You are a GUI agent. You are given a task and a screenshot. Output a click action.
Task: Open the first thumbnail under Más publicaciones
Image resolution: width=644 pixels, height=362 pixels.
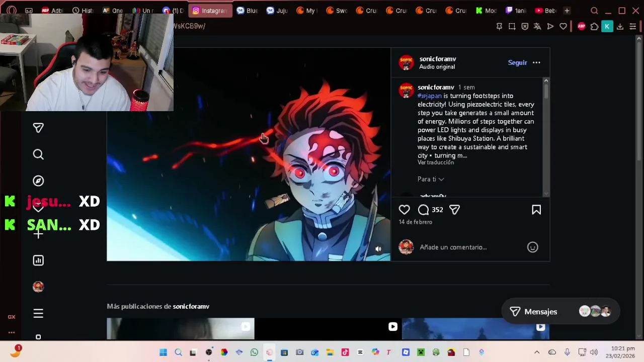click(x=181, y=329)
